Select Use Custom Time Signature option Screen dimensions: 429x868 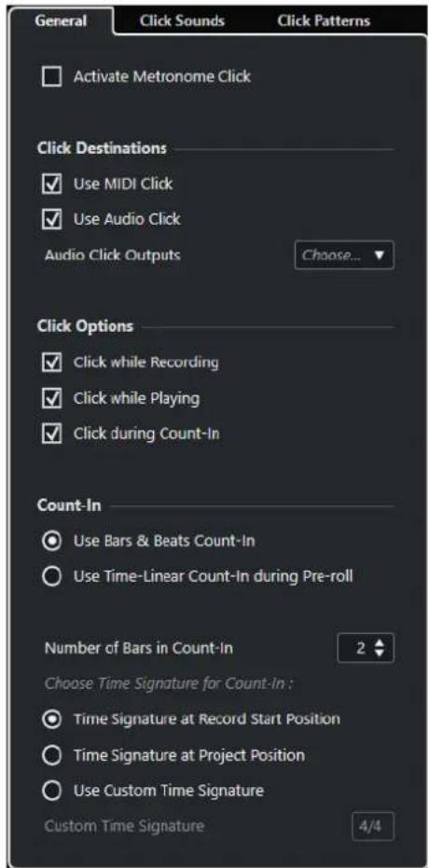pyautogui.click(x=51, y=791)
